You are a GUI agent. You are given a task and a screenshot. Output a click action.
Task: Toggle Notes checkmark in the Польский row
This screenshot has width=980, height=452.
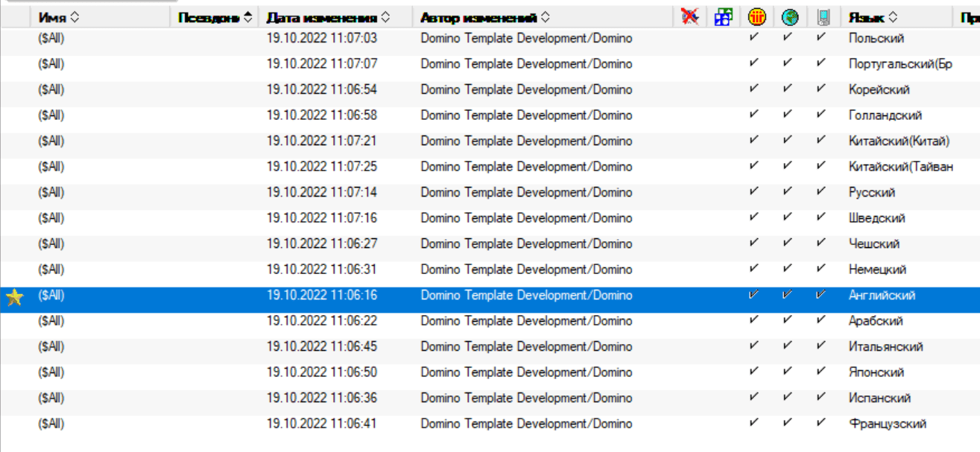[754, 38]
